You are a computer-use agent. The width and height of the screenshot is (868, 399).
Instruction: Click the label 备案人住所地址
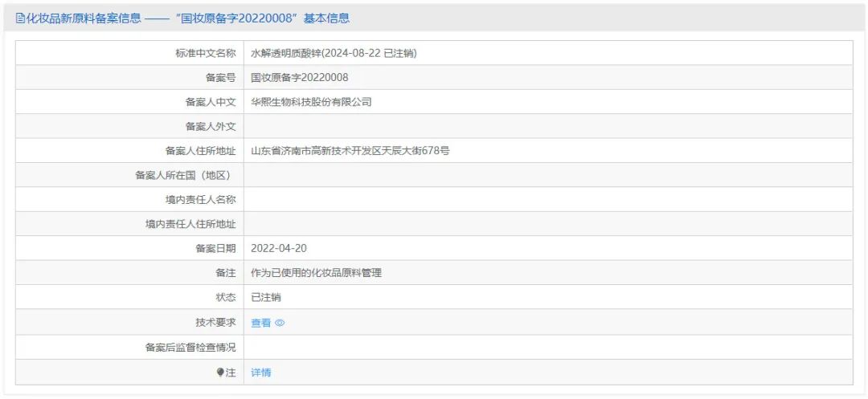click(200, 150)
